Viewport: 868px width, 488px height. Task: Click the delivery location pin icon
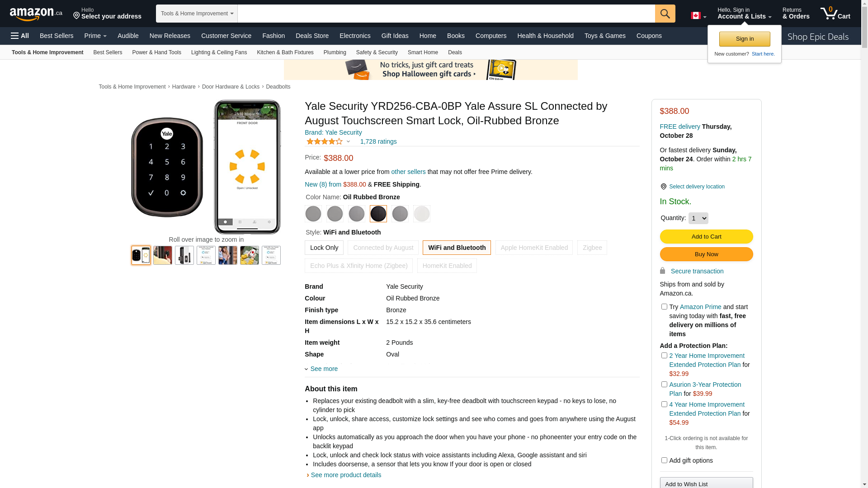pyautogui.click(x=663, y=187)
